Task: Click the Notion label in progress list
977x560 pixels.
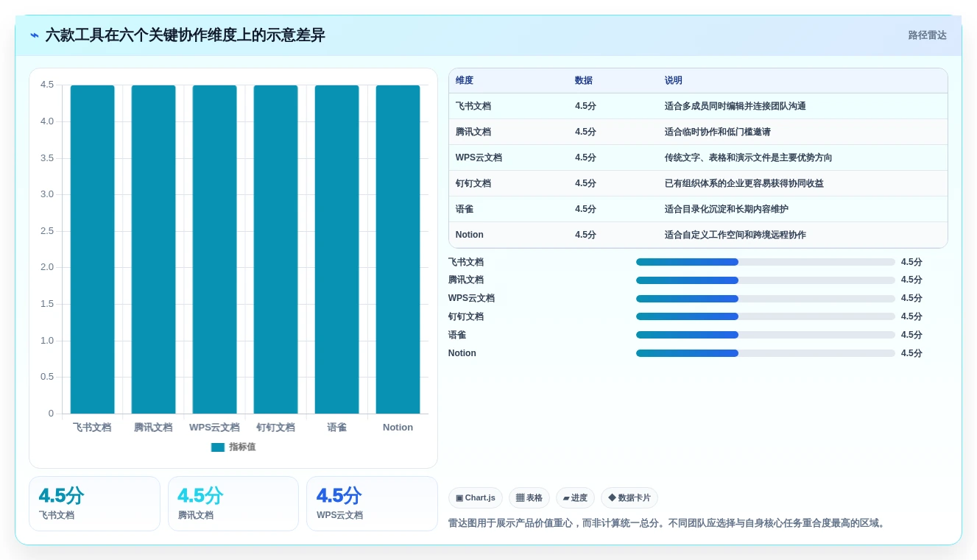Action: 462,353
